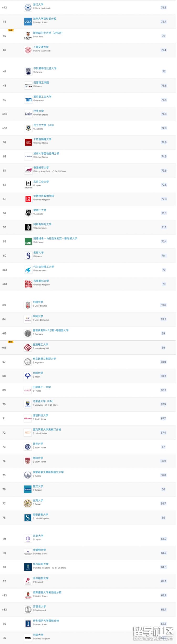Click the Hong Kong Polytechnic red logo
The width and height of the screenshot is (177, 644).
click(x=28, y=348)
